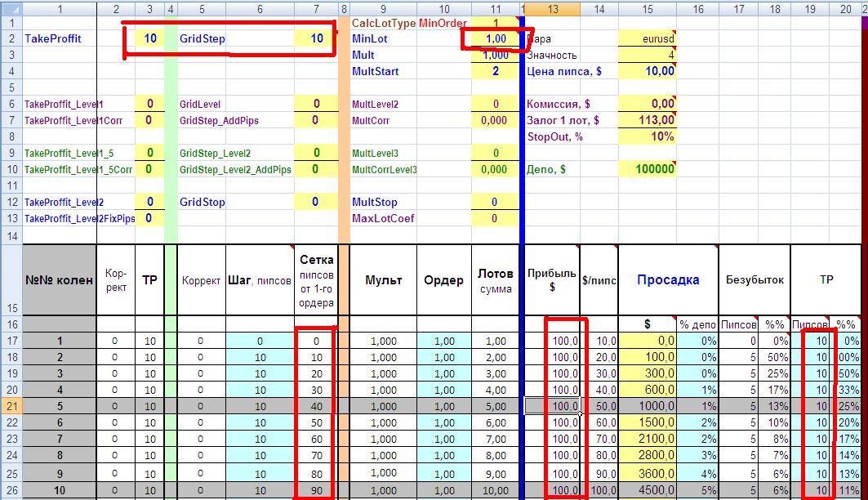This screenshot has width=868, height=500.
Task: Click the Депо value 100000 cell
Action: (648, 169)
